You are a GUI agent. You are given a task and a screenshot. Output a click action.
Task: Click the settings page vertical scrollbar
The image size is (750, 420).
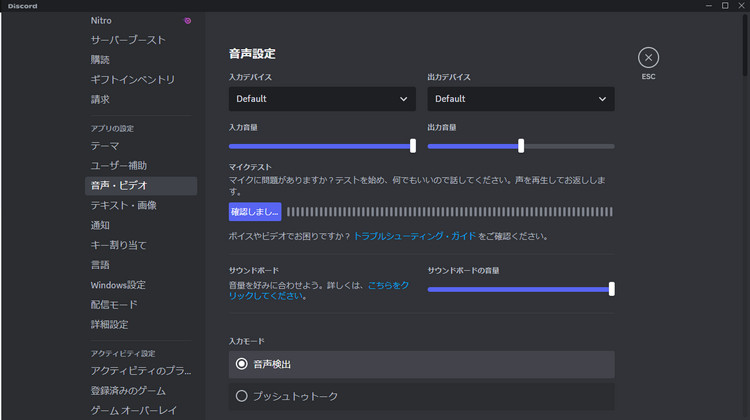click(745, 45)
